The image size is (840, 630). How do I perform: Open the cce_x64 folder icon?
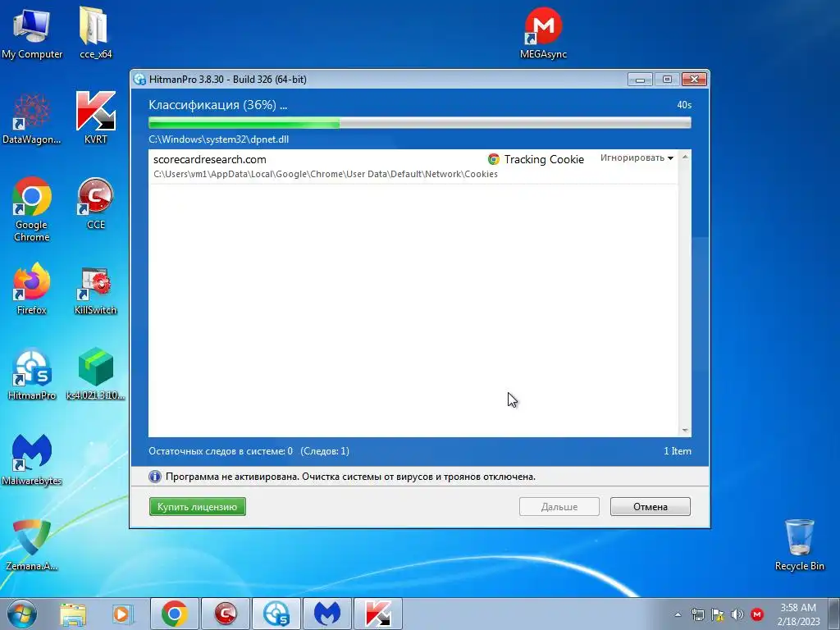point(95,34)
